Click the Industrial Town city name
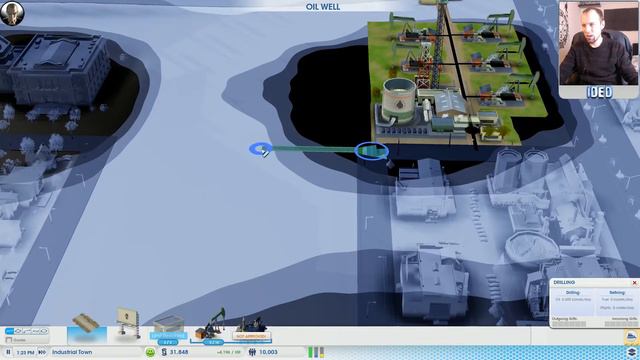The width and height of the screenshot is (640, 360). (x=72, y=352)
